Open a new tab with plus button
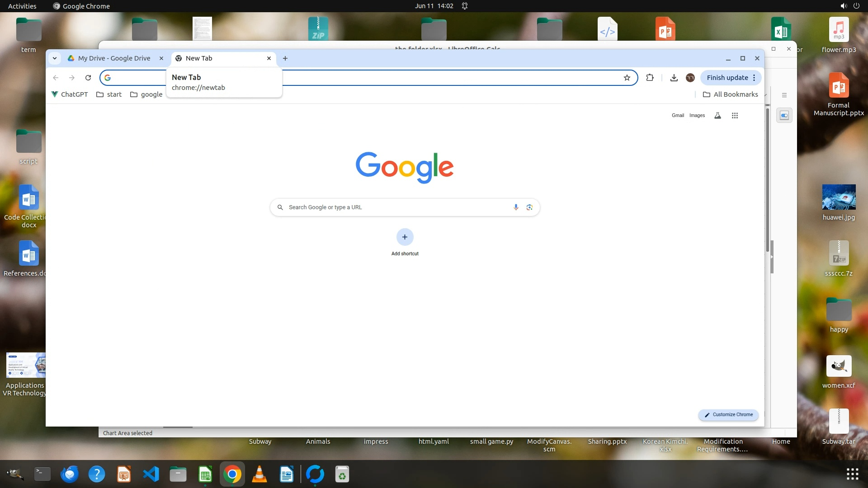The width and height of the screenshot is (868, 488). (x=285, y=58)
